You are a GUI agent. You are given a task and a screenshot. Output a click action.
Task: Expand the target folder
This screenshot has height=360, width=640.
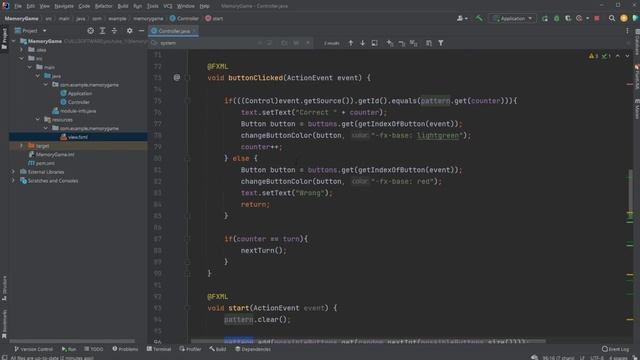coord(22,146)
